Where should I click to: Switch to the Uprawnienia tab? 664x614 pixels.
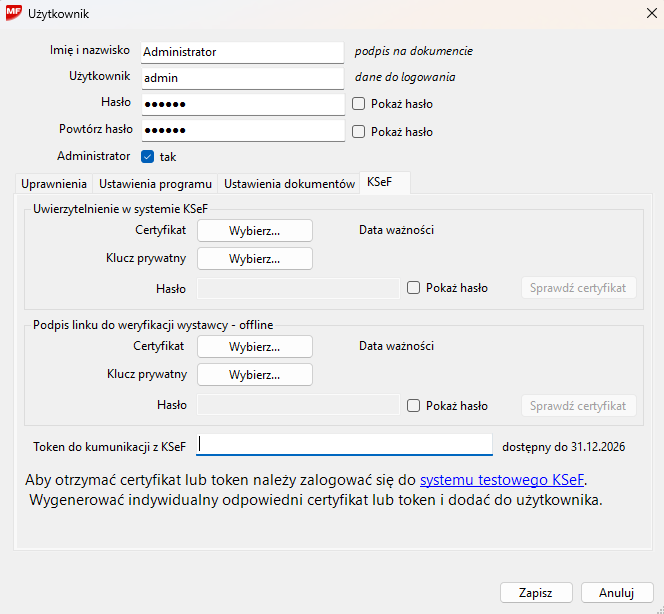point(51,184)
